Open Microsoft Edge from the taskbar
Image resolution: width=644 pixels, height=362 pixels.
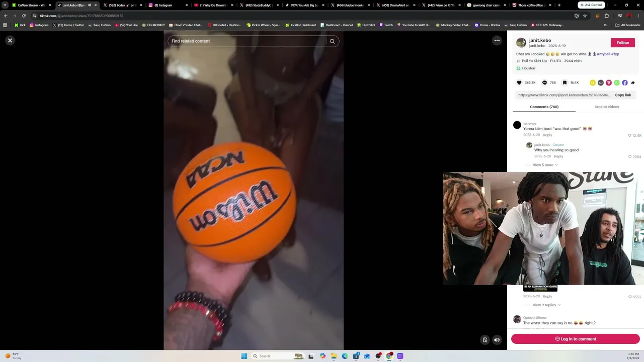coord(345,356)
